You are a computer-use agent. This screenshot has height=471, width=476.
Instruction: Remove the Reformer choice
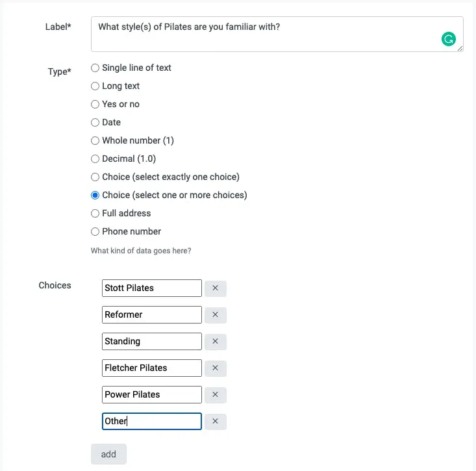point(215,315)
